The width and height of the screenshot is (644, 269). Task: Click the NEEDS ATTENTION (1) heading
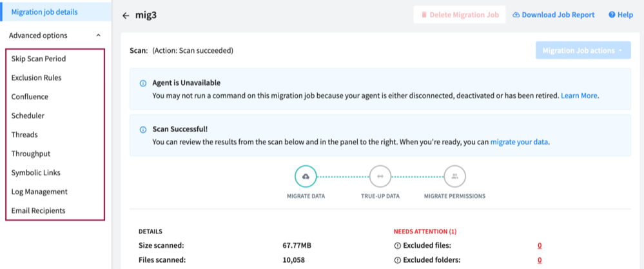point(425,232)
